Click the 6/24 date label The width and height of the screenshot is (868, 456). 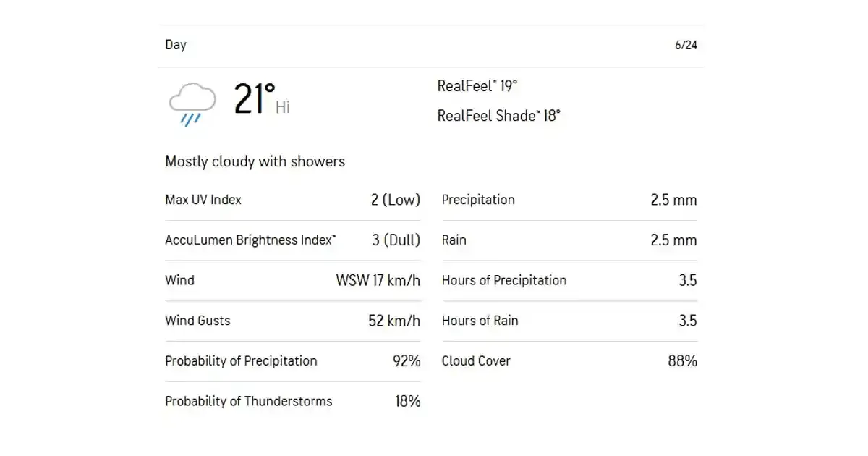[686, 45]
